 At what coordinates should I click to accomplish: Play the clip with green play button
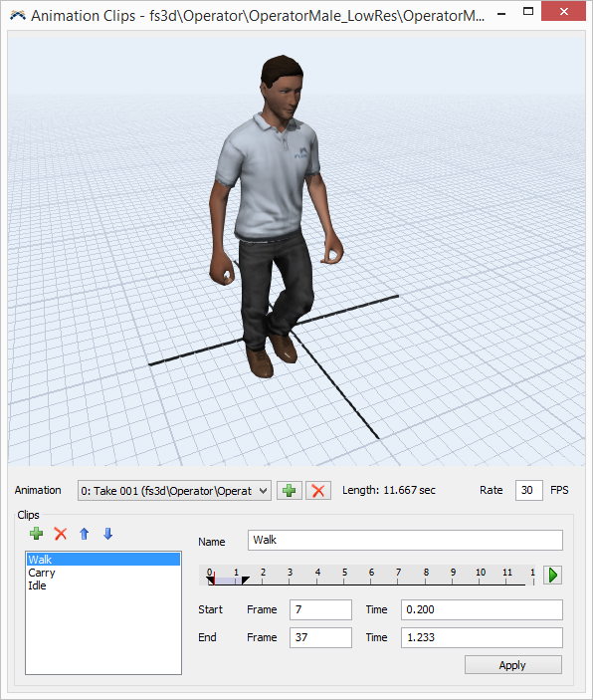click(552, 575)
